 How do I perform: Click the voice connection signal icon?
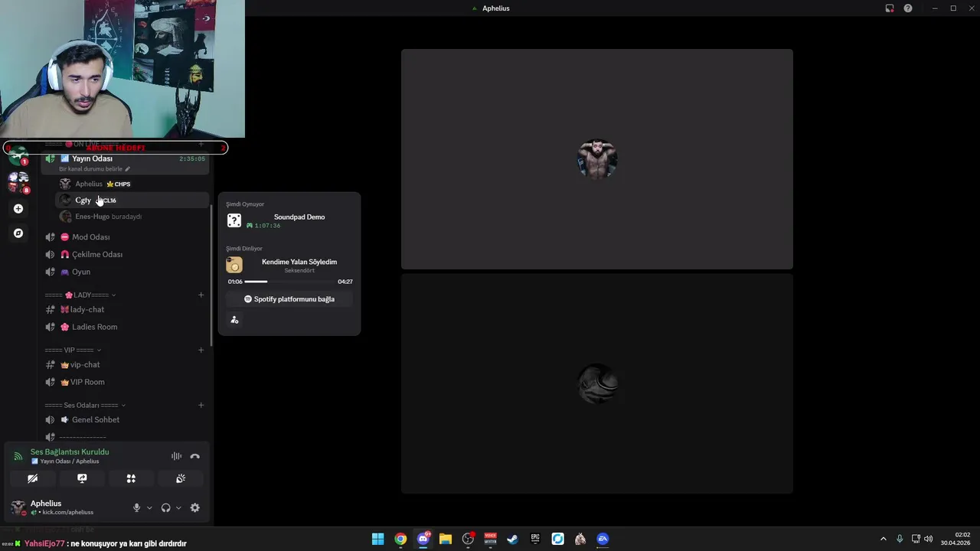(18, 456)
